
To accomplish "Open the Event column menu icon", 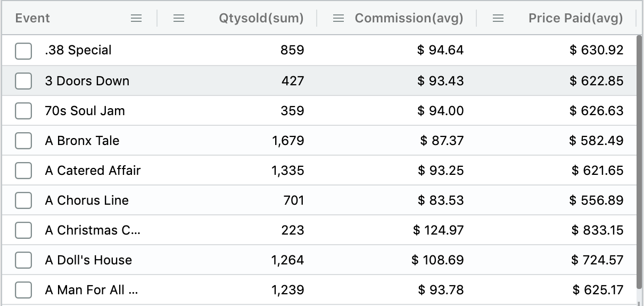I will coord(136,18).
